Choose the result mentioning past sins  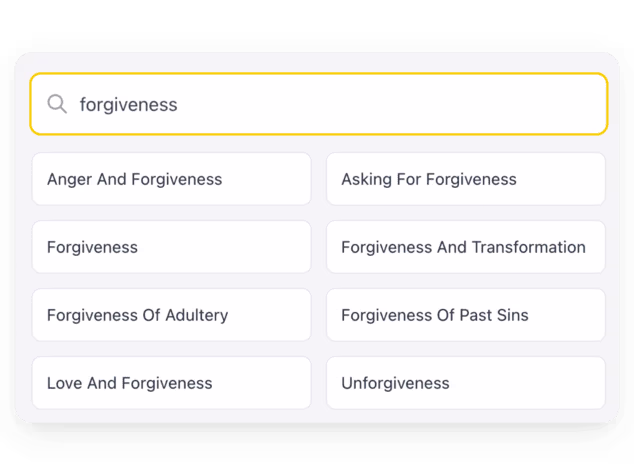click(465, 315)
